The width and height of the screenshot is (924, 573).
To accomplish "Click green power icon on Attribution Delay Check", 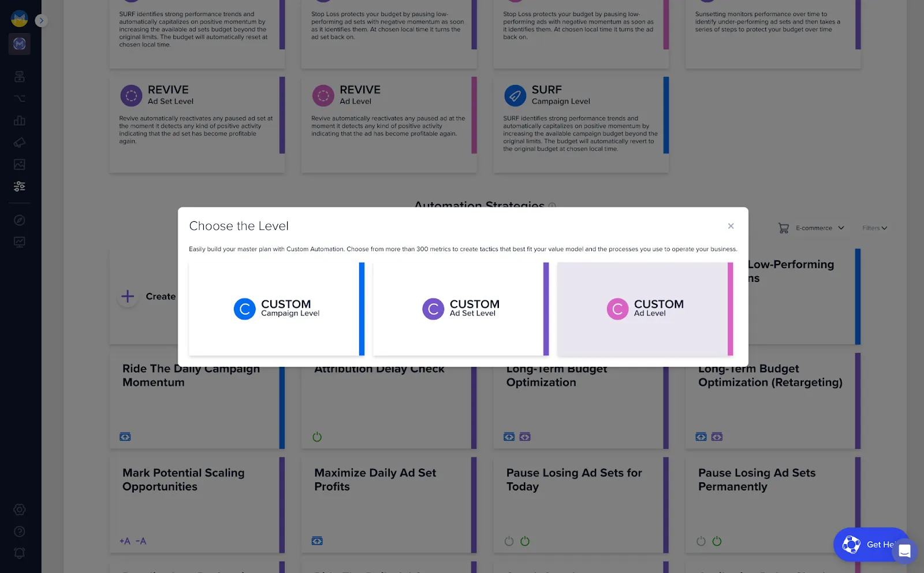I will click(x=317, y=437).
